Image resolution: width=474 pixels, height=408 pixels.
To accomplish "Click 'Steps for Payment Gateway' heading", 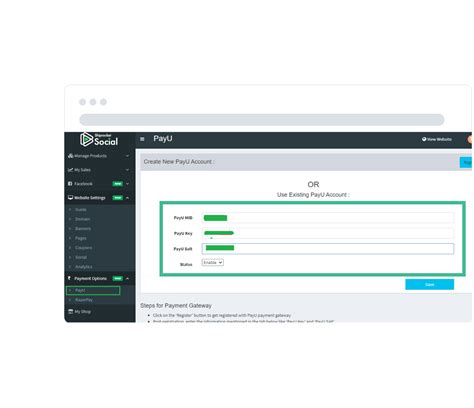I will (x=176, y=305).
